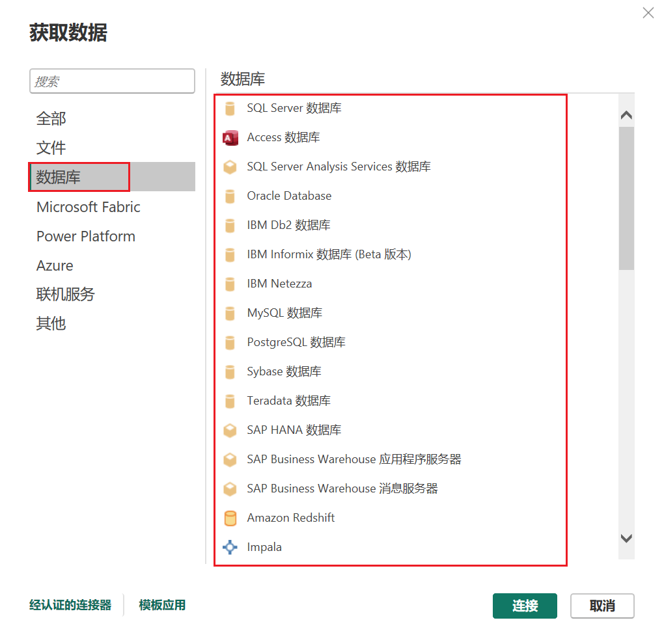
Task: Select 'Impala' text entry
Action: point(264,547)
